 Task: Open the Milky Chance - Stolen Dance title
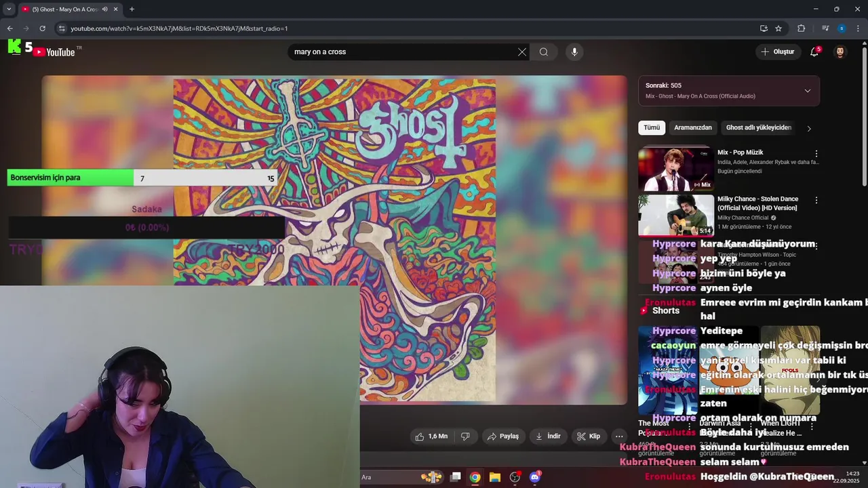[758, 203]
